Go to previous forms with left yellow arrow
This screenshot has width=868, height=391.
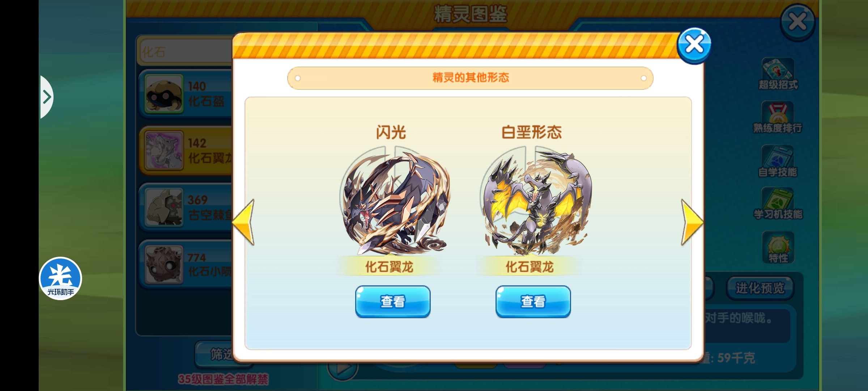click(244, 222)
